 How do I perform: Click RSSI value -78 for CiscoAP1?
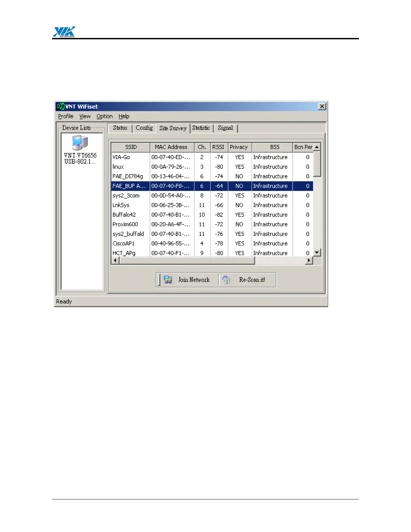219,243
